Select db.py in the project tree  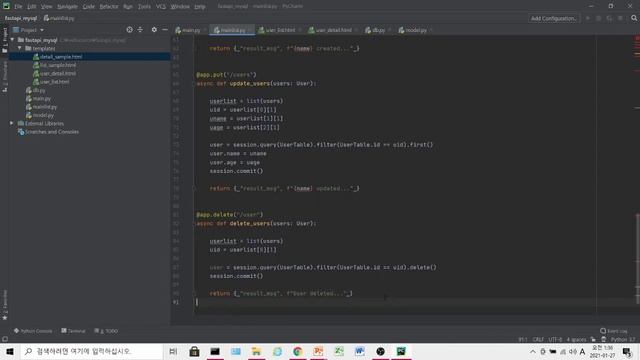coord(39,90)
